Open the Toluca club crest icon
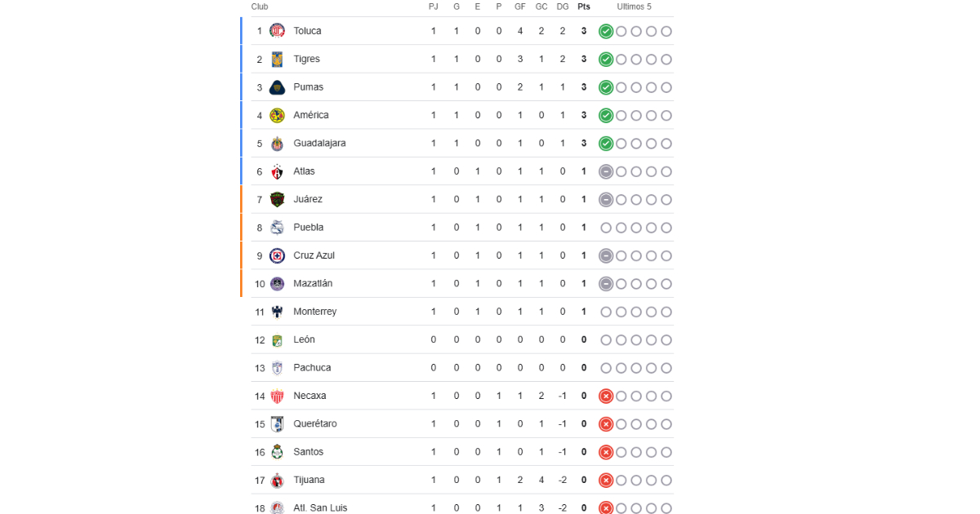 [x=277, y=31]
